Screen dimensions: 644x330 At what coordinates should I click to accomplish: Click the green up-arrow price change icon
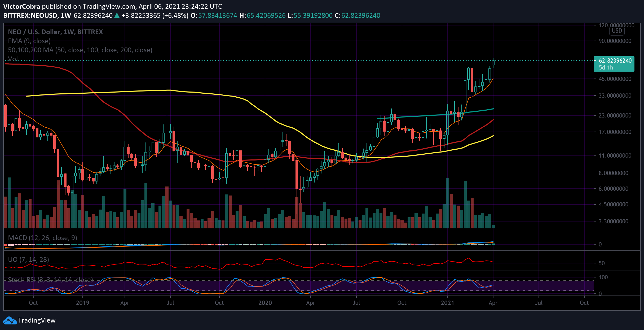tap(117, 15)
